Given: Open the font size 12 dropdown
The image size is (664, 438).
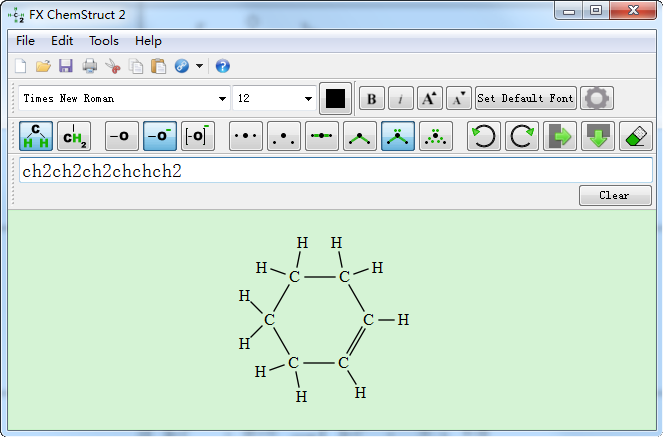Looking at the screenshot, I should tap(275, 98).
